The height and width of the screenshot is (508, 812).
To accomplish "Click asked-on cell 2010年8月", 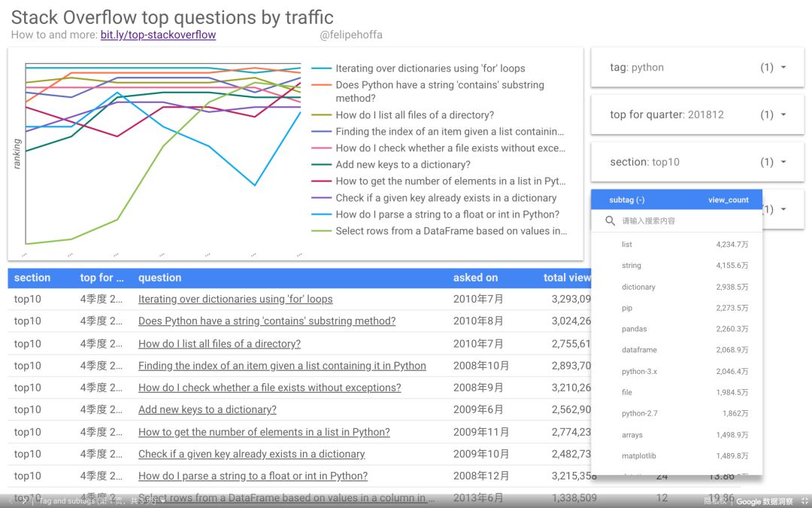I will tap(478, 321).
